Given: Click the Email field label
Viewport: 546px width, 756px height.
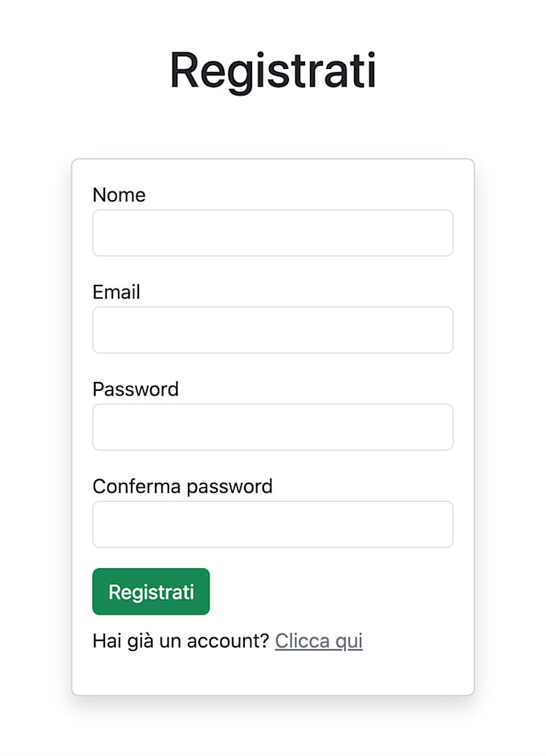Looking at the screenshot, I should [x=116, y=292].
